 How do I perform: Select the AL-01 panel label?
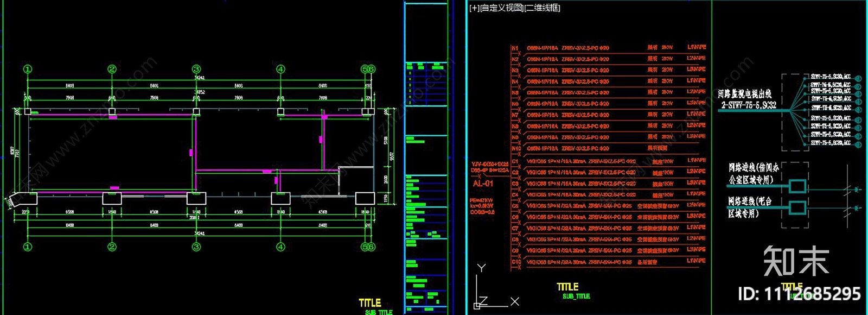pyautogui.click(x=483, y=184)
